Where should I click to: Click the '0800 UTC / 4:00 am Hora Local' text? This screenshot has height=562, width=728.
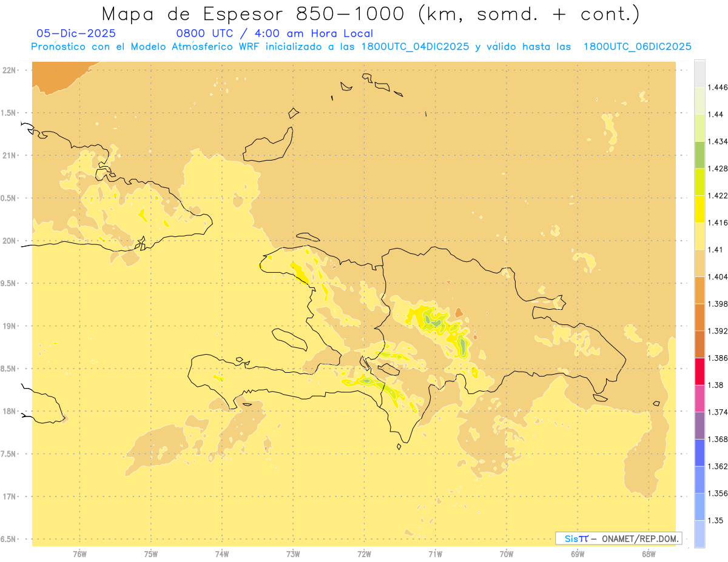[274, 34]
